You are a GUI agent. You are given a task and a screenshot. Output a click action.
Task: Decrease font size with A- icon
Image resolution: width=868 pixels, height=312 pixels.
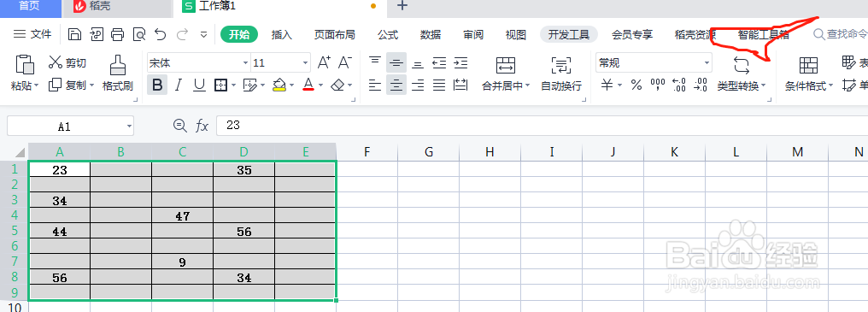click(x=345, y=62)
